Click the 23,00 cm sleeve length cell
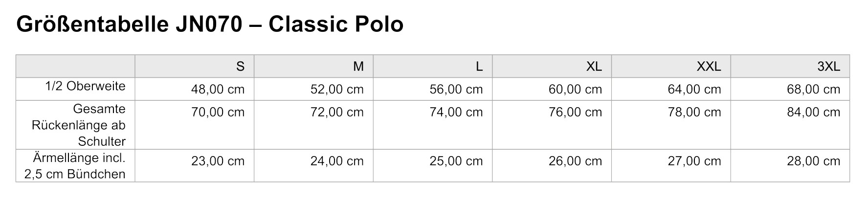 click(x=218, y=161)
